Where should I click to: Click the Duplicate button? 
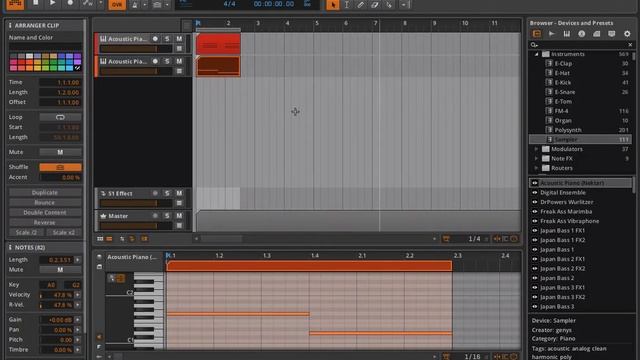(45, 192)
